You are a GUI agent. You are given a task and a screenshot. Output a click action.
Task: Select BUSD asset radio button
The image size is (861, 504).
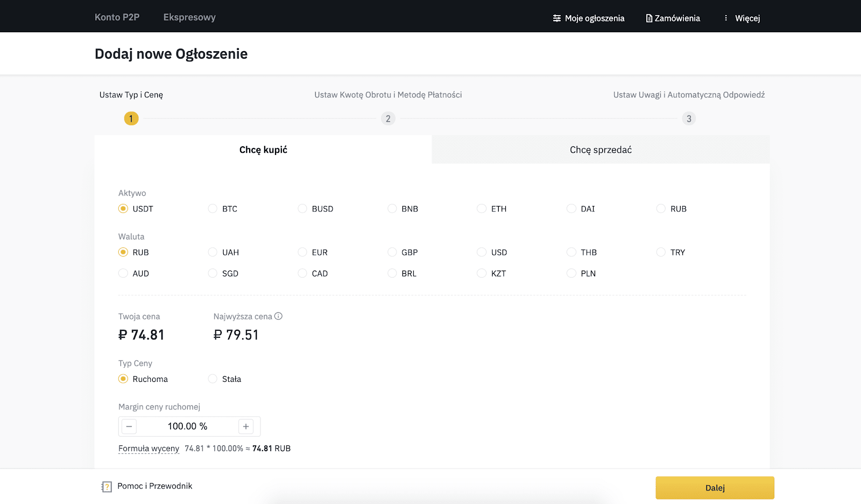pyautogui.click(x=302, y=209)
